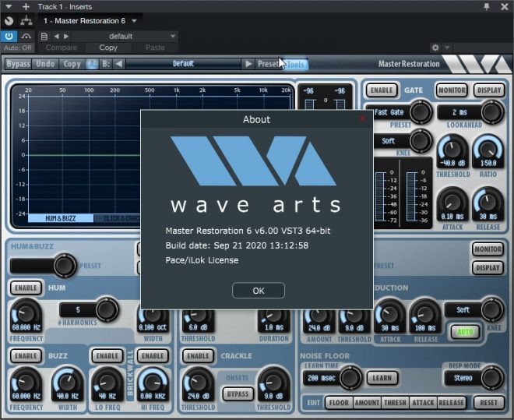Enable the Buzz filter
The image size is (514, 420).
(x=26, y=356)
